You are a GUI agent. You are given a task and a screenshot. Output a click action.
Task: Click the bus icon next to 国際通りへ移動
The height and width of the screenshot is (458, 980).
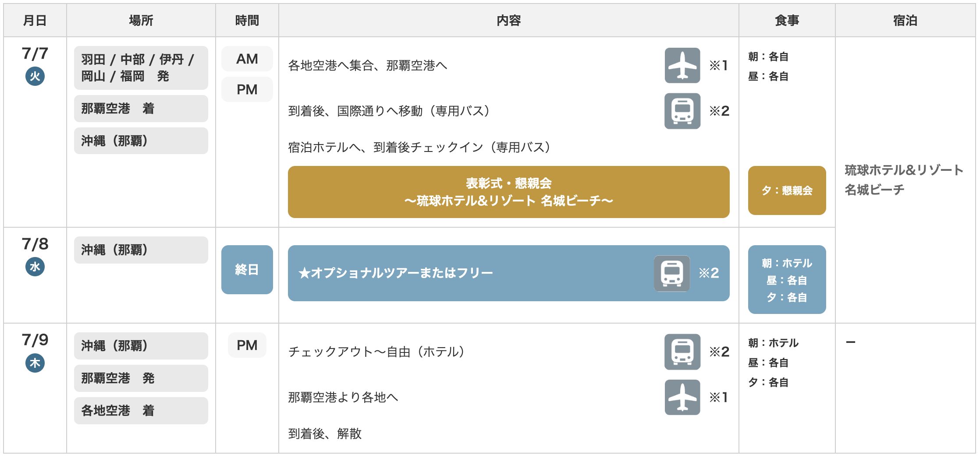pos(682,111)
